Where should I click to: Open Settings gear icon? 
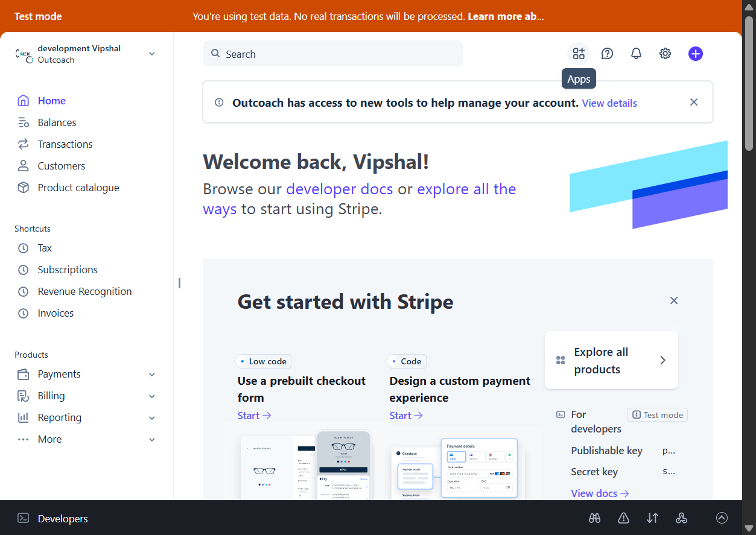pos(665,54)
